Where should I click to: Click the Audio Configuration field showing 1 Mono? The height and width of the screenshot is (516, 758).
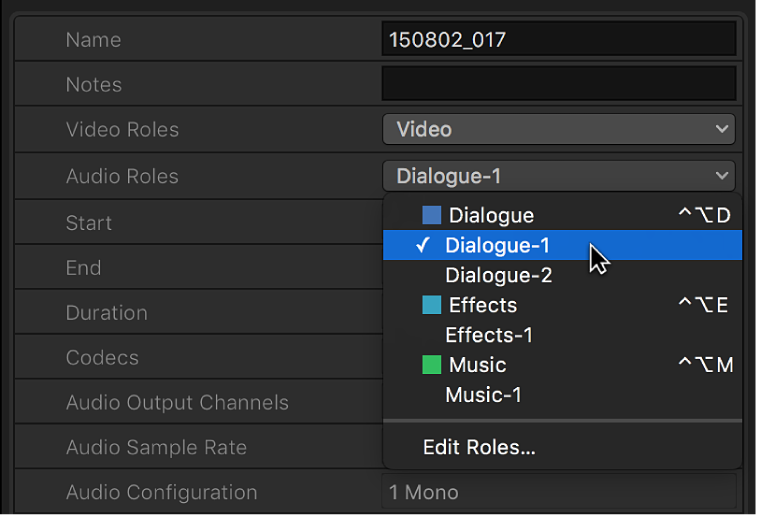[x=558, y=492]
